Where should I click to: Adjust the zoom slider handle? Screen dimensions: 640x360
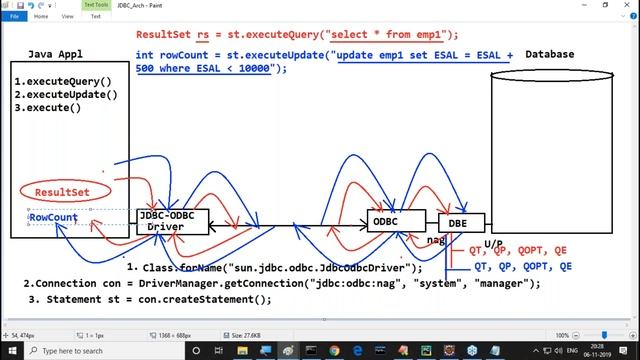(604, 335)
